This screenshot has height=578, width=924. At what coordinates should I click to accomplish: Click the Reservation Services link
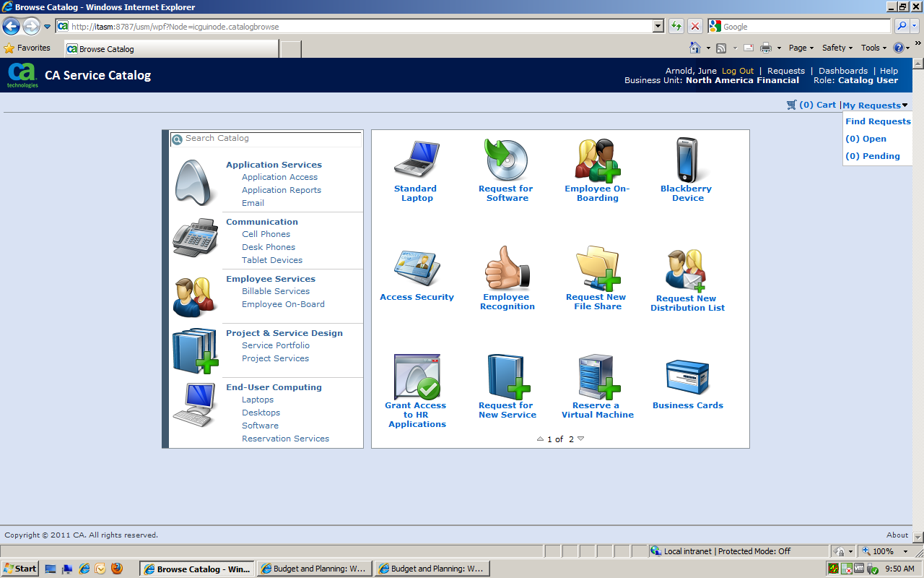(x=285, y=439)
